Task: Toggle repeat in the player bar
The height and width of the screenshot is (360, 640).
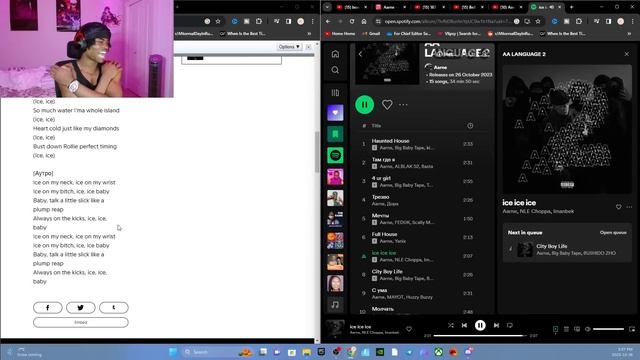Action: tap(510, 325)
